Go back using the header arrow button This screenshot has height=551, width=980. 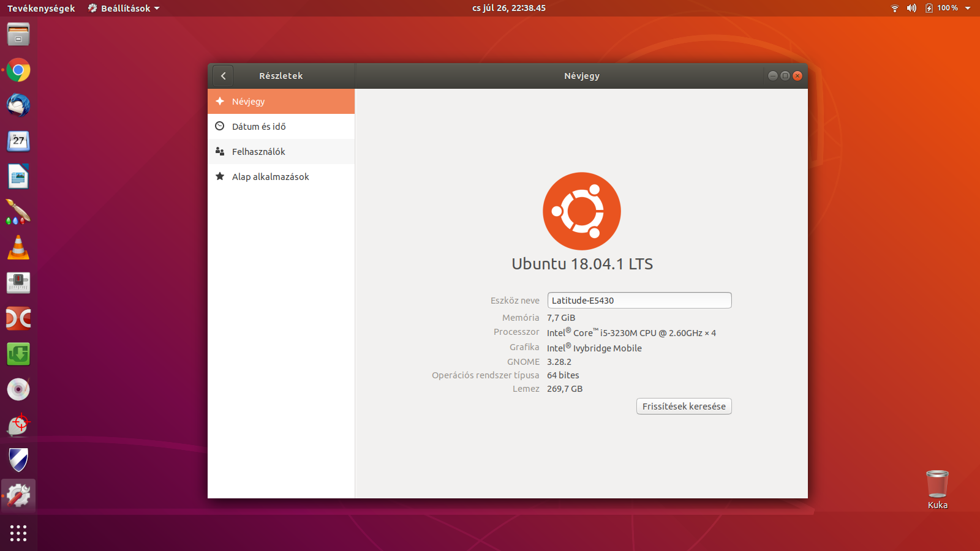tap(223, 76)
